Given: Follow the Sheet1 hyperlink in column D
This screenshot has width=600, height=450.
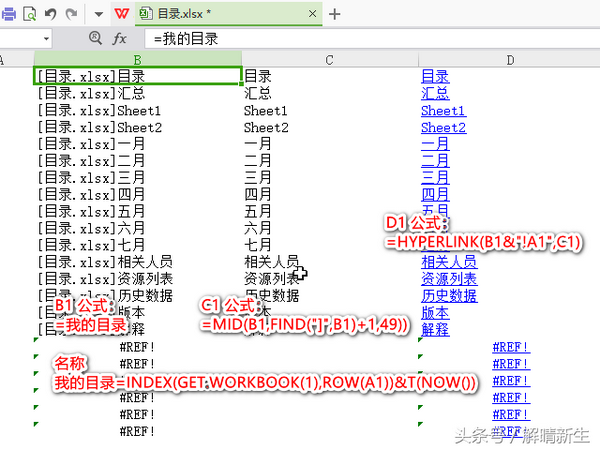Looking at the screenshot, I should [x=443, y=110].
